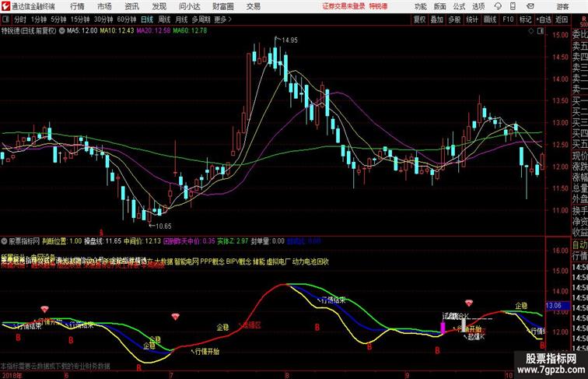This screenshot has height=379, width=588.
Task: Open the 行情 menu
Action: click(77, 6)
